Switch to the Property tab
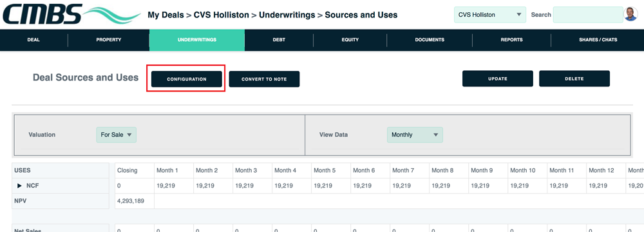644x232 pixels. (x=109, y=40)
